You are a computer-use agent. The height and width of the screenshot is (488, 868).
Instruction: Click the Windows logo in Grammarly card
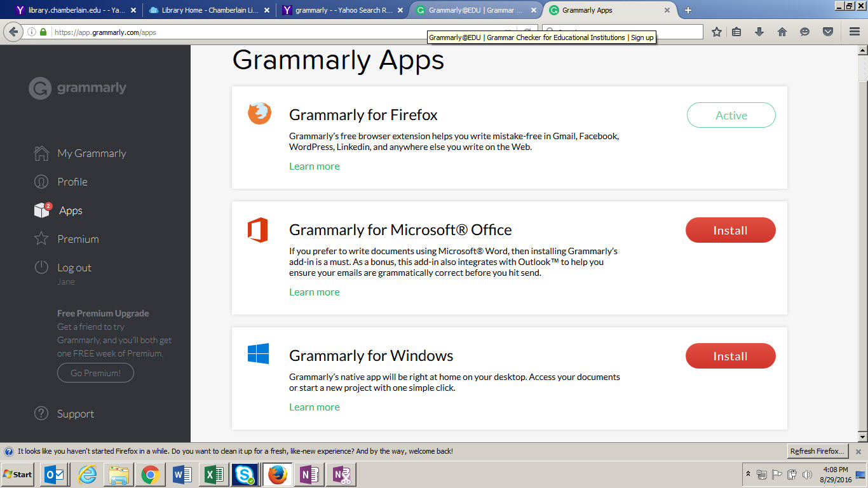pyautogui.click(x=258, y=354)
